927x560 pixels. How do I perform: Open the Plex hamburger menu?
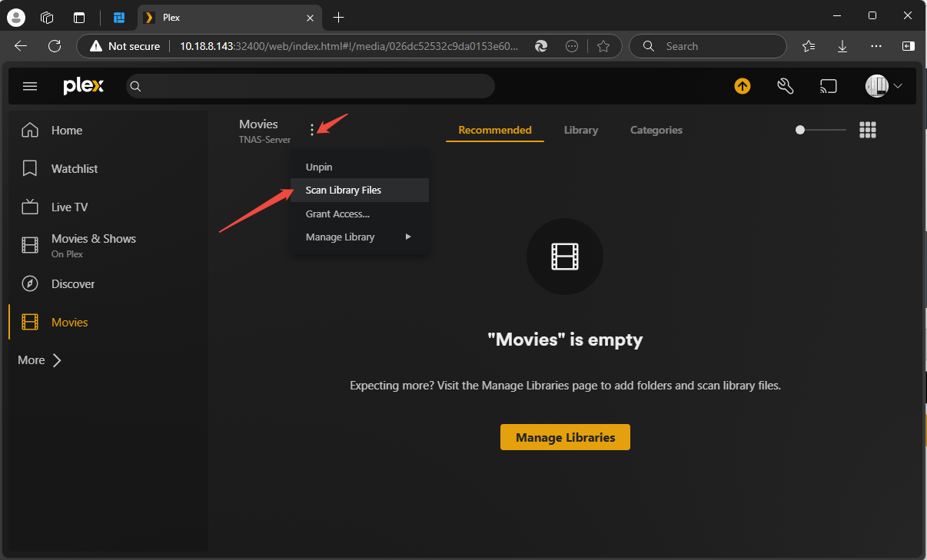tap(30, 86)
